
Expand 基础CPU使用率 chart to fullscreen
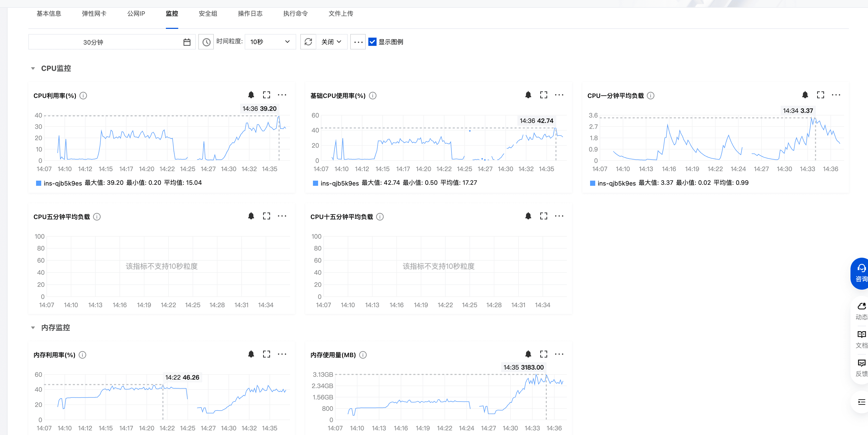point(543,95)
